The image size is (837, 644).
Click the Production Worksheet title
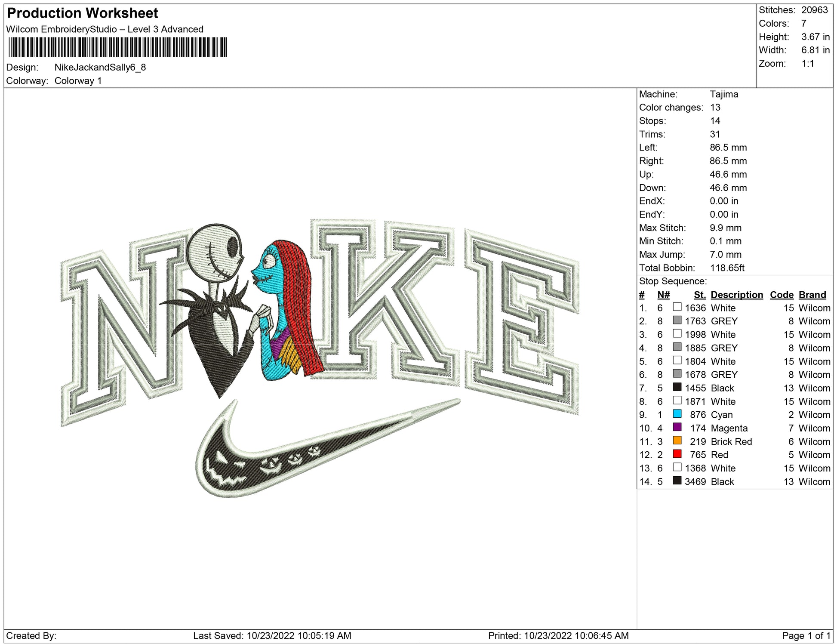83,13
